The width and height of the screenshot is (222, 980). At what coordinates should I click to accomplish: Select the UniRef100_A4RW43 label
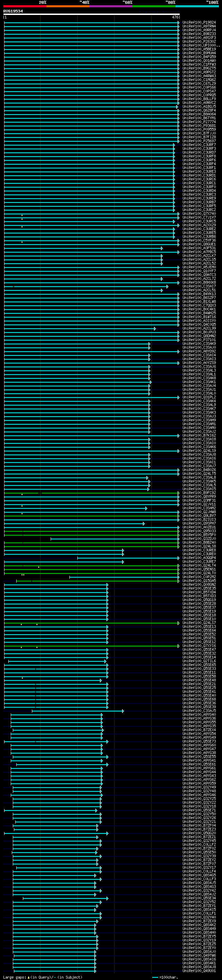pos(199,76)
